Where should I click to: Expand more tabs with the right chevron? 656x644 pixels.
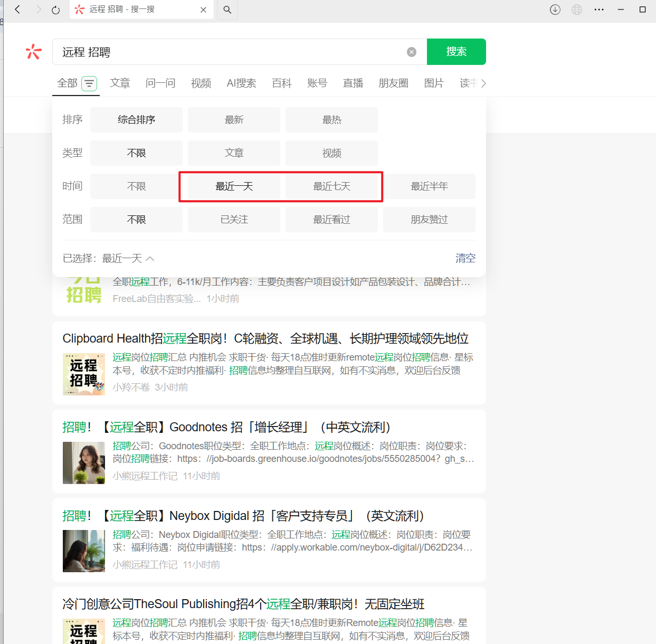(483, 83)
